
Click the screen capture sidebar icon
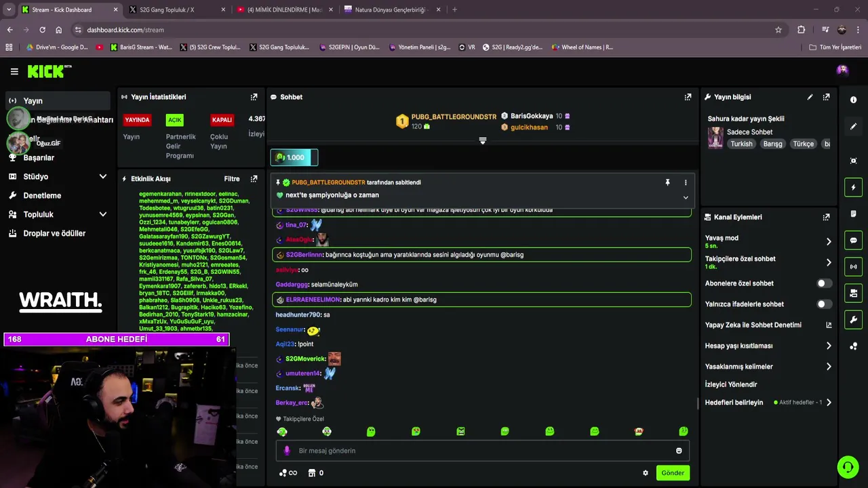(853, 161)
